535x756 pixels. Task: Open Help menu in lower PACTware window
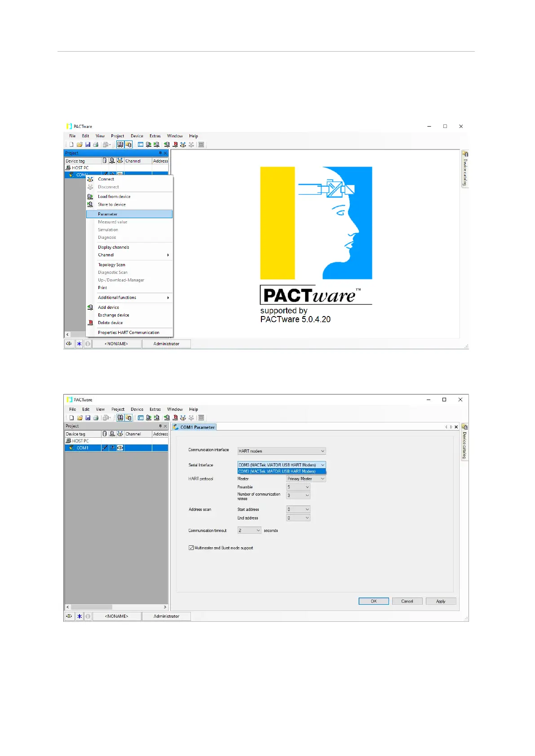[194, 409]
